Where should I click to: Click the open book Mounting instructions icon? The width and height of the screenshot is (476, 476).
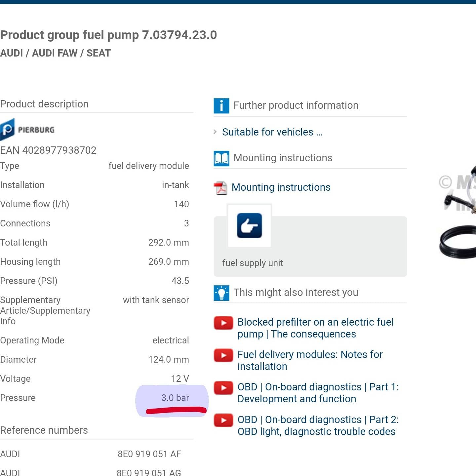tap(221, 158)
